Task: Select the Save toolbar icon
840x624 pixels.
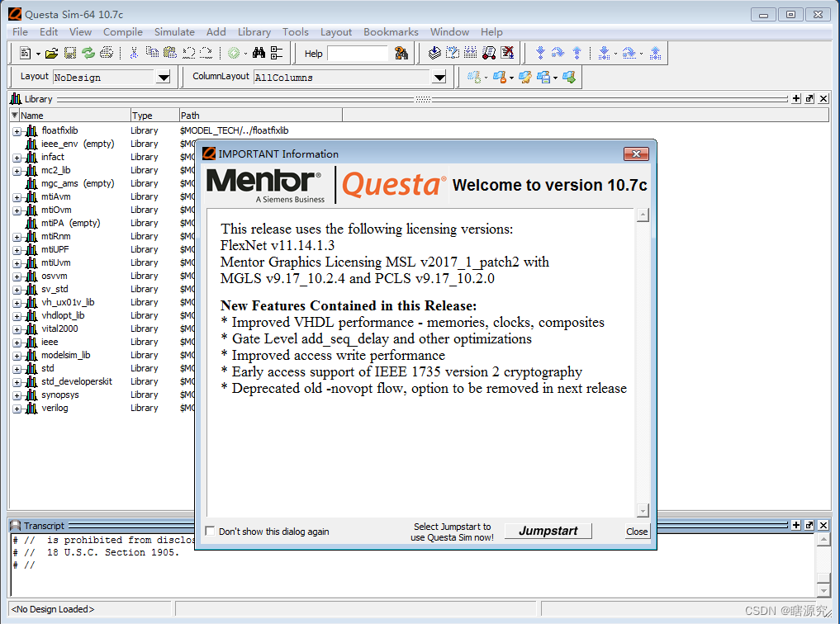Action: (x=70, y=52)
